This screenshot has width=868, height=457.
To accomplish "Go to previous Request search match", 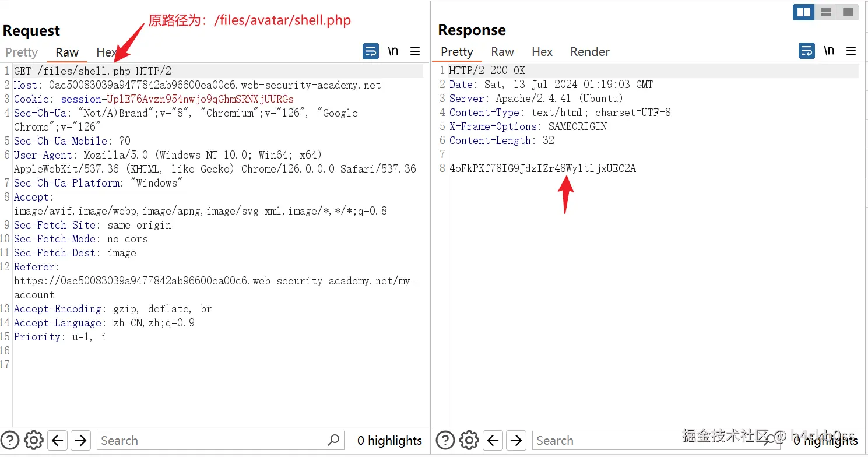I will [x=57, y=440].
